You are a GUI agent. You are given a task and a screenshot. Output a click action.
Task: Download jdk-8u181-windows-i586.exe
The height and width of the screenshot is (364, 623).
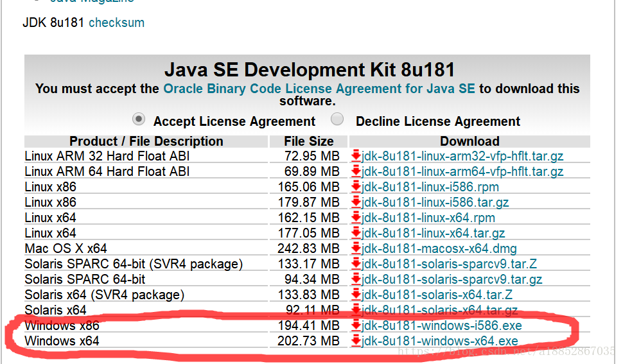click(x=442, y=326)
